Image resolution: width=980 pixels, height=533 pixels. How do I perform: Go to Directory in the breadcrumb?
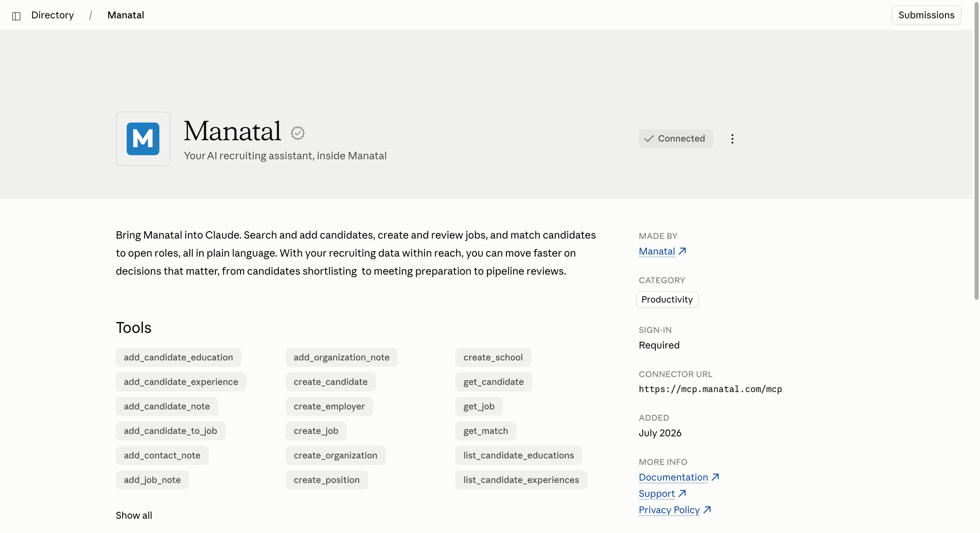(52, 15)
